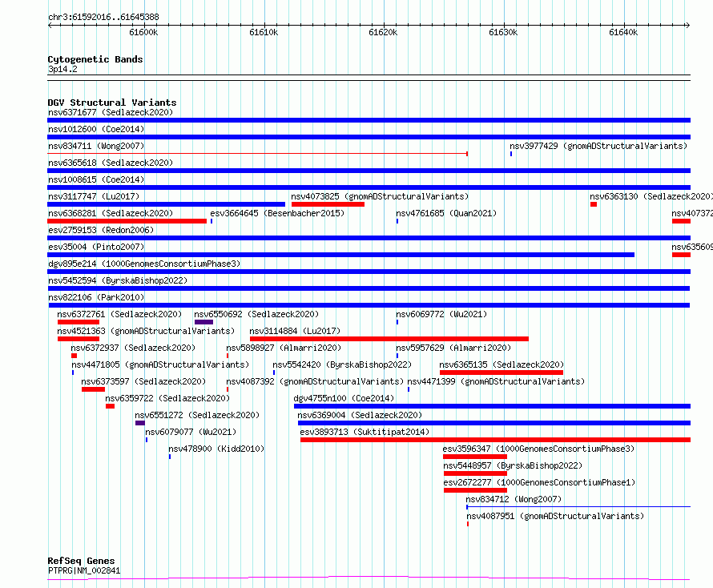Open the nsv1008615 (Coe2014) label
This screenshot has width=713, height=588.
point(96,179)
